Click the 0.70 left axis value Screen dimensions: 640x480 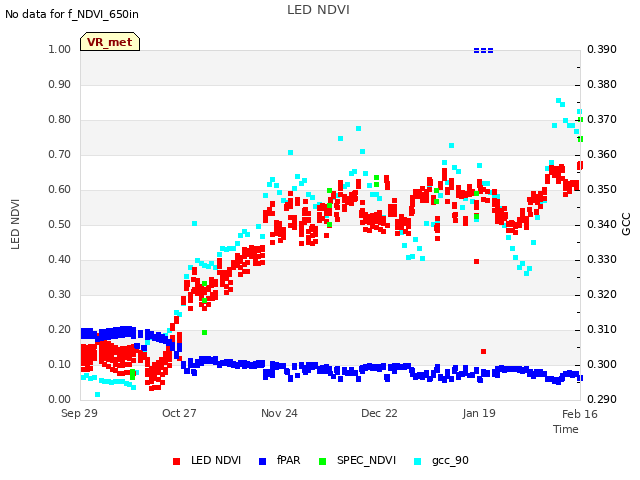point(60,154)
